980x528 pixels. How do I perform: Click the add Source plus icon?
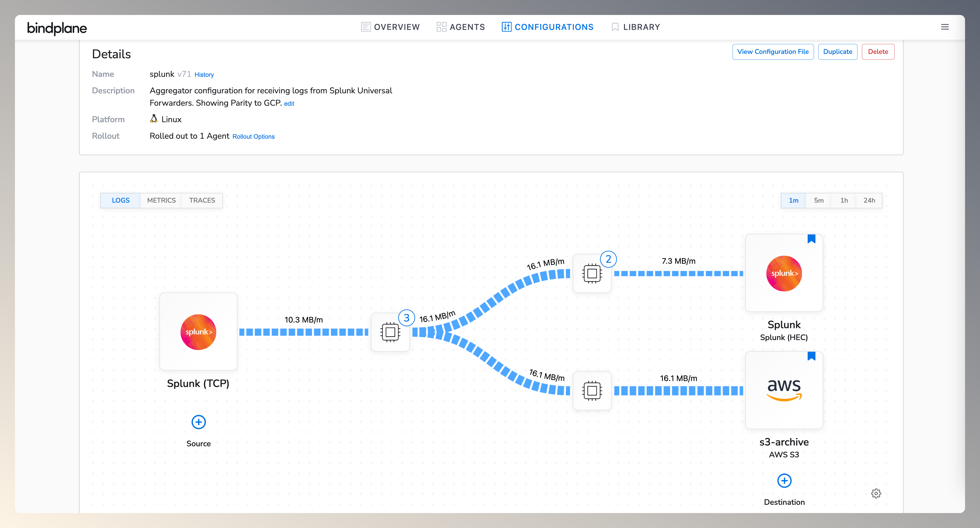(x=198, y=422)
